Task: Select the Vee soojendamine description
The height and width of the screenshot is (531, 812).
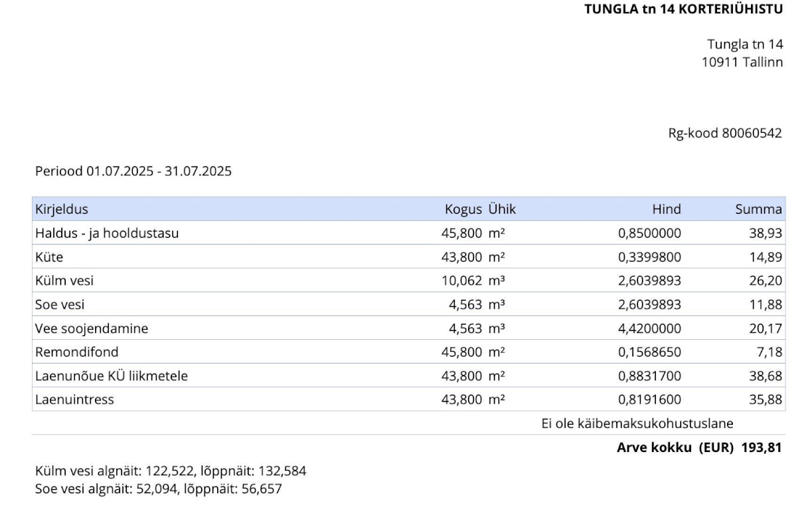Action: coord(92,329)
